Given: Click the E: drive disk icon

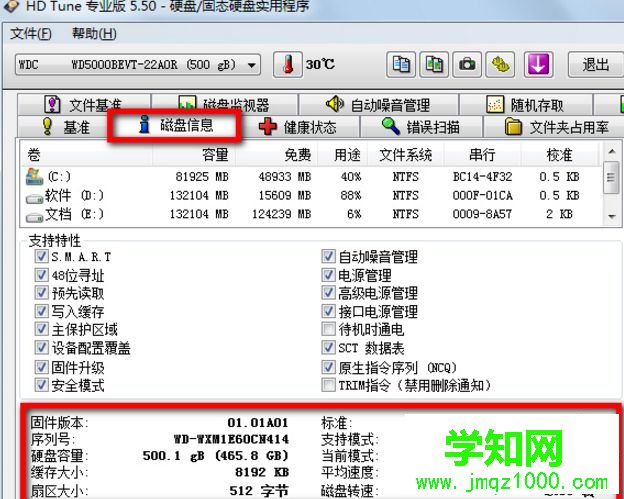Looking at the screenshot, I should click(x=34, y=217).
